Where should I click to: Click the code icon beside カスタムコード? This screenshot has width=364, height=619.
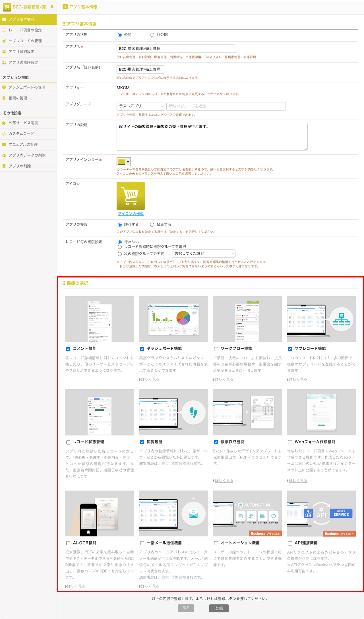[4, 134]
